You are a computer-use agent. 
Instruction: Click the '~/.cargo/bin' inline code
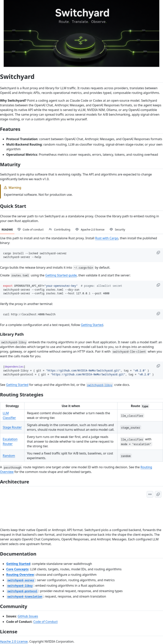[x=84, y=268]
